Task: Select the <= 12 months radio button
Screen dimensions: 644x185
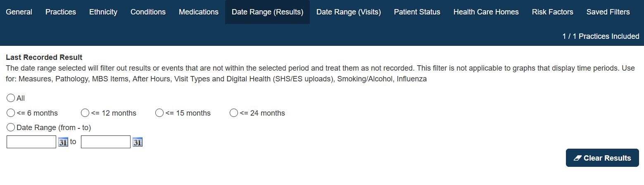Action: 85,113
